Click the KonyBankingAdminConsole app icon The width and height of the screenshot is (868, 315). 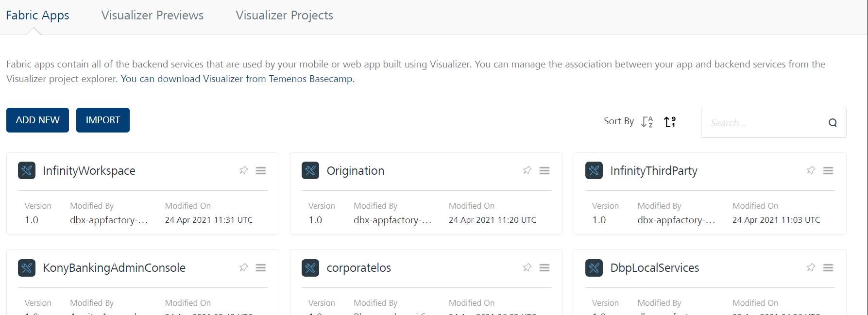pos(27,267)
